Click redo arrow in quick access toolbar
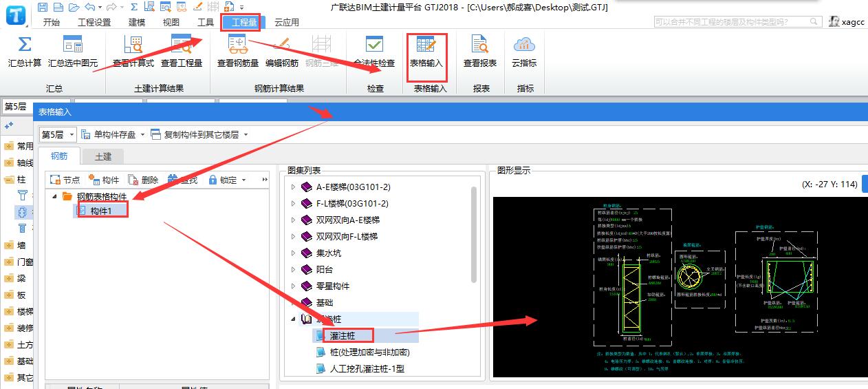This screenshot has width=868, height=389. (112, 7)
